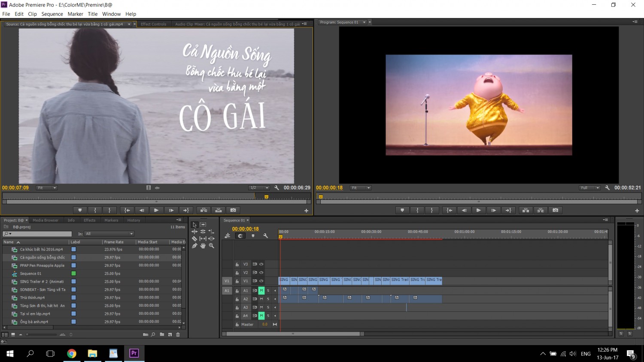Select the Rate Stretch tool

(212, 232)
